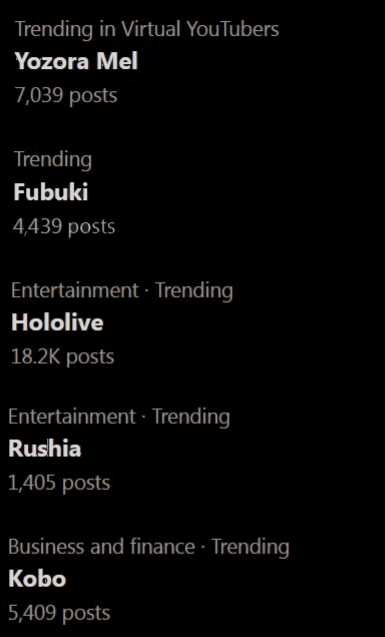Click the word posts under Hololive
Screen dimensions: 385x637
pos(90,358)
